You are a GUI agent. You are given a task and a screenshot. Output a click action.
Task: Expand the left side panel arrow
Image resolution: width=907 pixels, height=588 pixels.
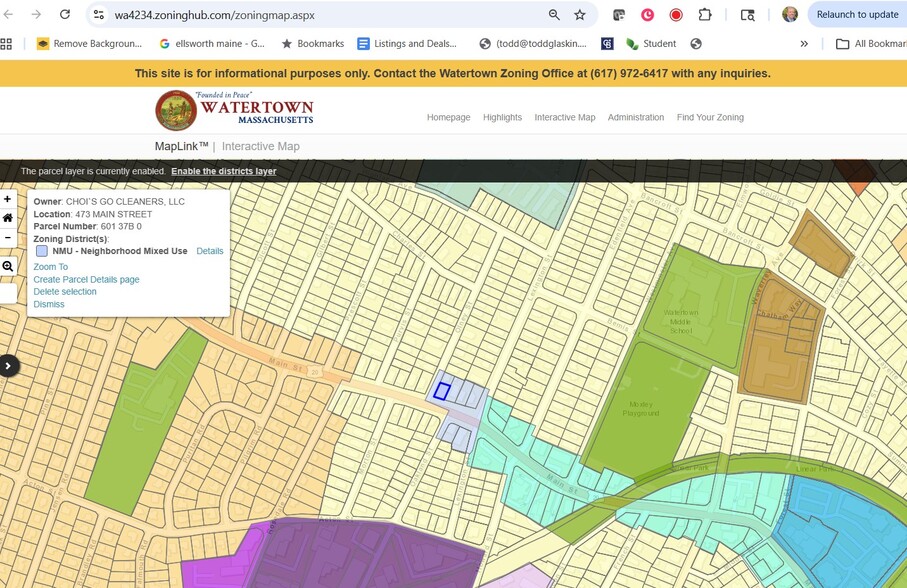coord(9,366)
